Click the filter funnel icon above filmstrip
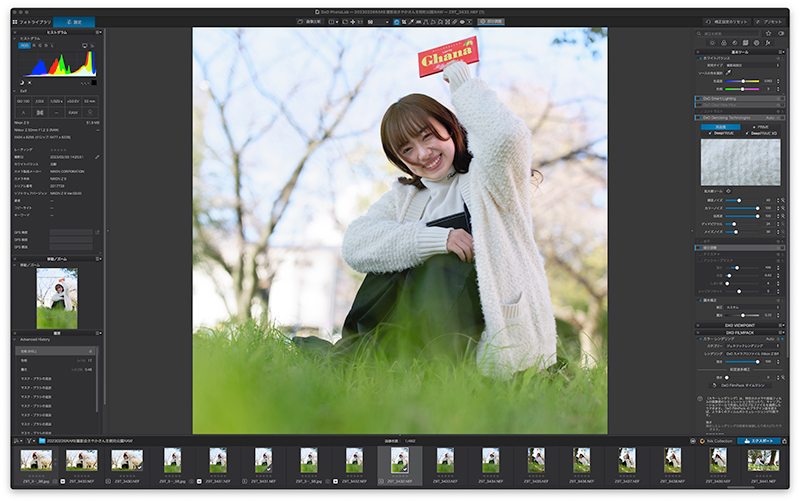Viewport: 800px width, 502px height. (30, 441)
